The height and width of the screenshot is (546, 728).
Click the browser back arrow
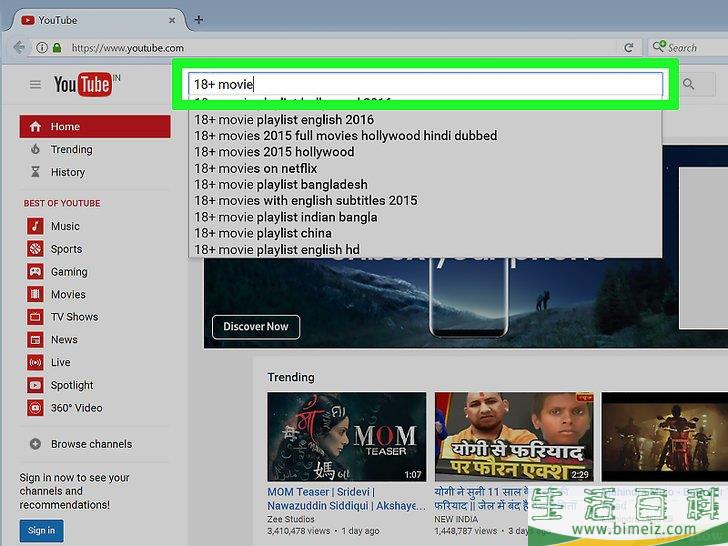(x=19, y=47)
